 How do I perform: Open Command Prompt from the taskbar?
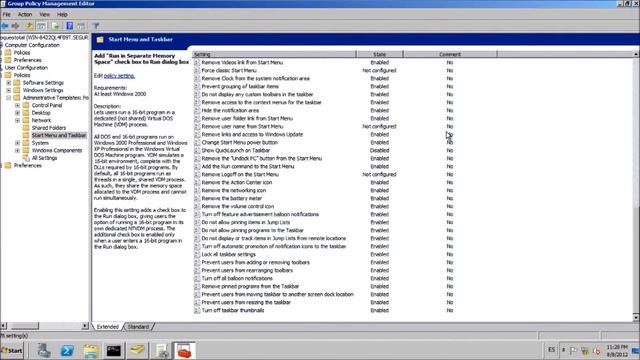tap(114, 351)
